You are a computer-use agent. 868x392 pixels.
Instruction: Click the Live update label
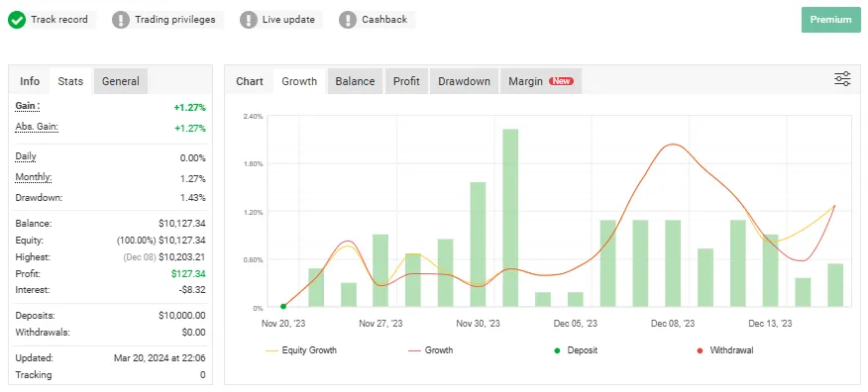tap(288, 20)
